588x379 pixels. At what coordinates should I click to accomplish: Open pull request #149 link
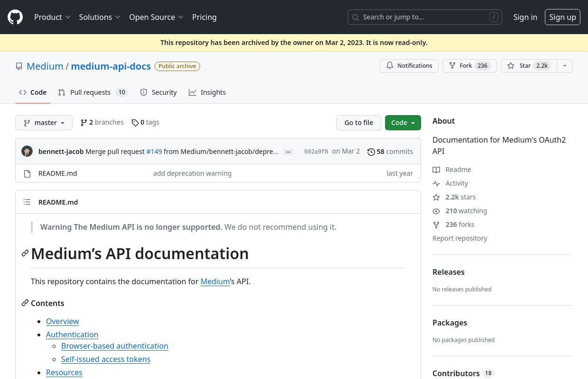coord(154,152)
